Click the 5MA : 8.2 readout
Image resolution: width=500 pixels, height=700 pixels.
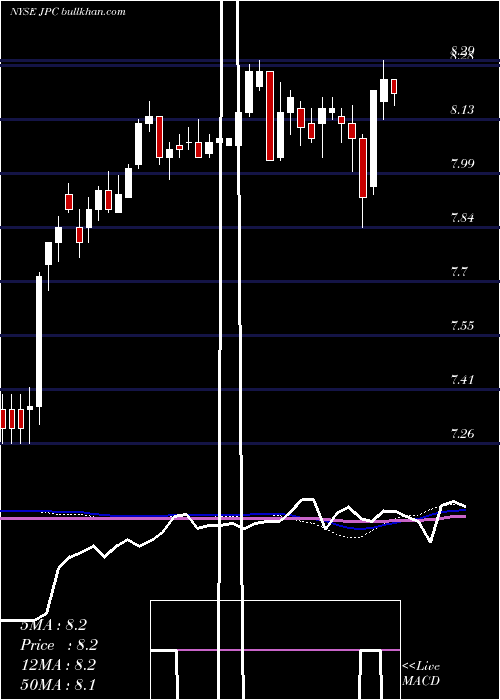tap(54, 625)
